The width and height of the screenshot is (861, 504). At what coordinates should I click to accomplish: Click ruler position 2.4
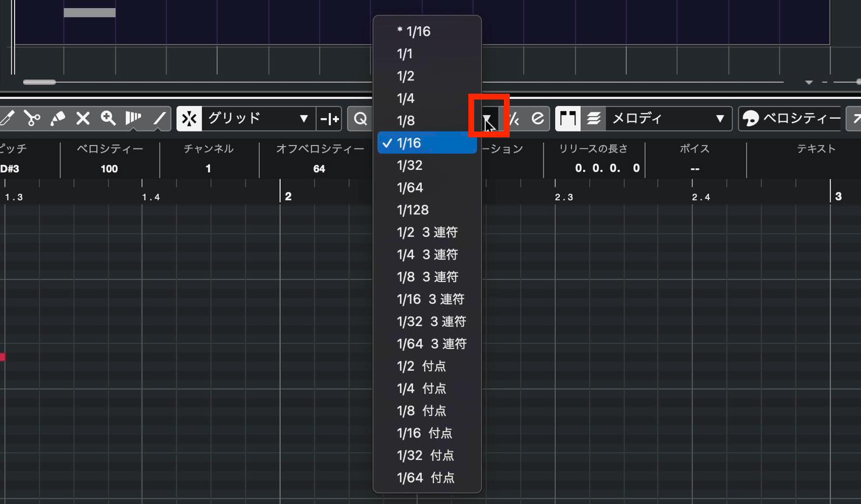pyautogui.click(x=701, y=197)
